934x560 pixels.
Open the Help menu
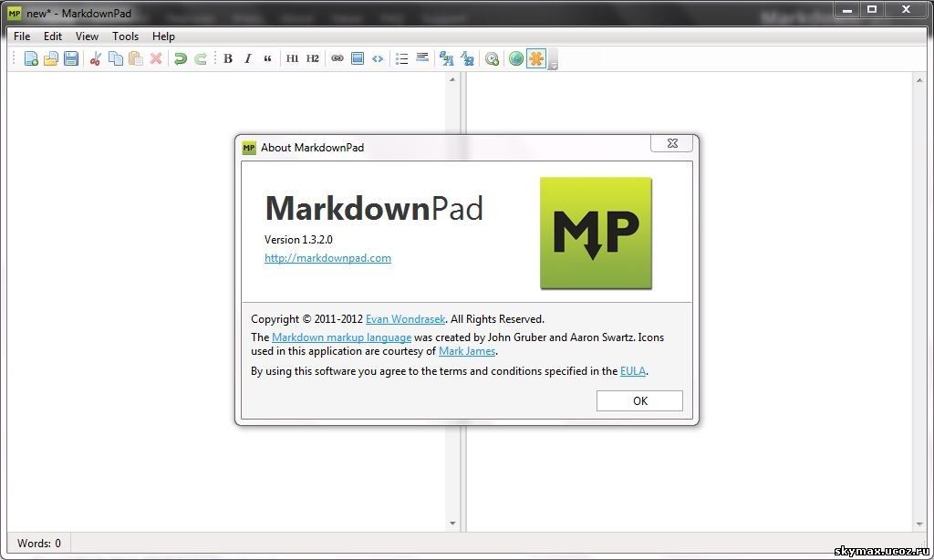pos(163,36)
